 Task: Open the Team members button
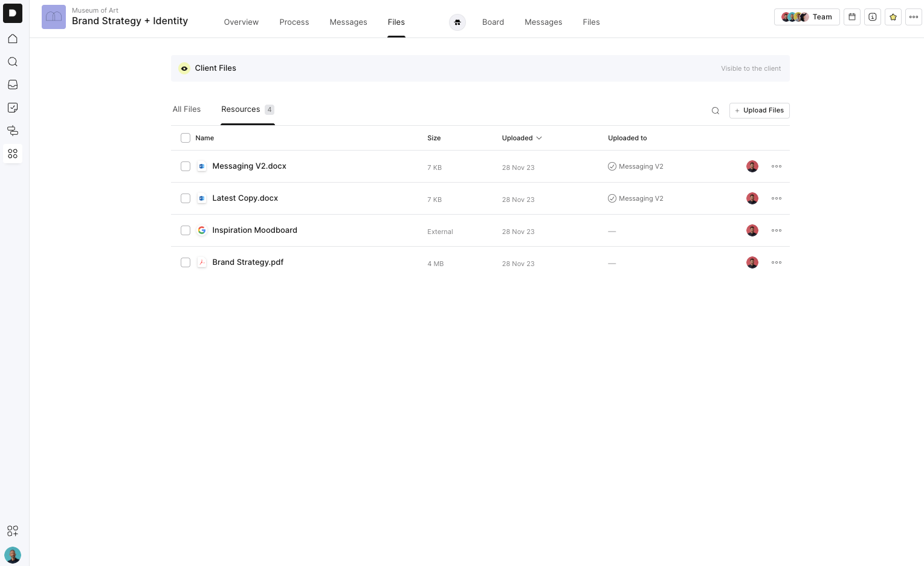point(807,17)
